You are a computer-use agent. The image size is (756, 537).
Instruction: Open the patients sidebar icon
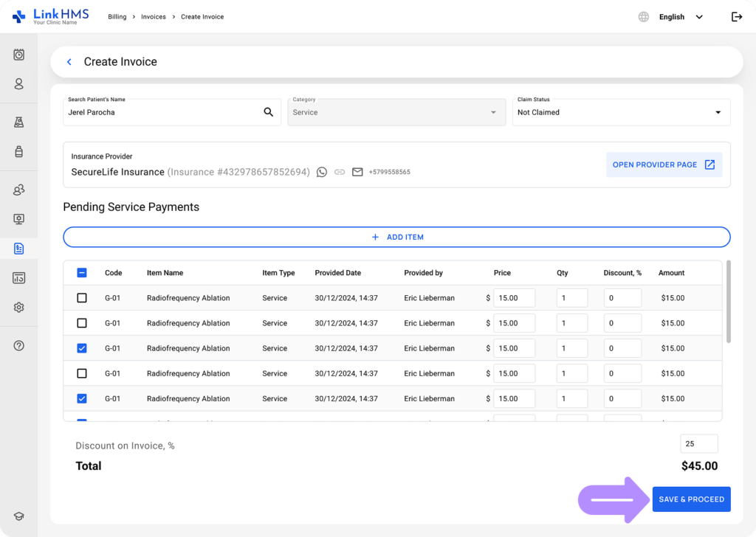[18, 84]
